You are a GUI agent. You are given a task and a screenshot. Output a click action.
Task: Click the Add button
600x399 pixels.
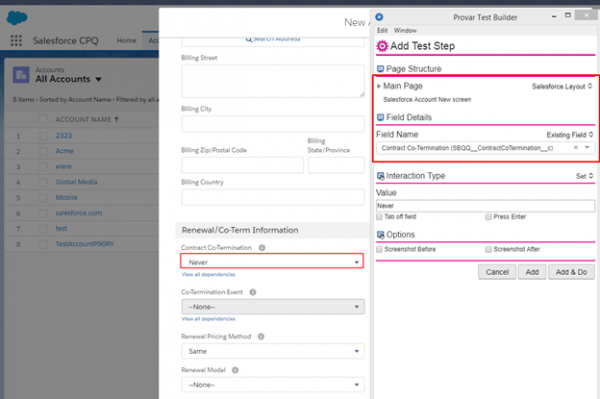(x=532, y=272)
